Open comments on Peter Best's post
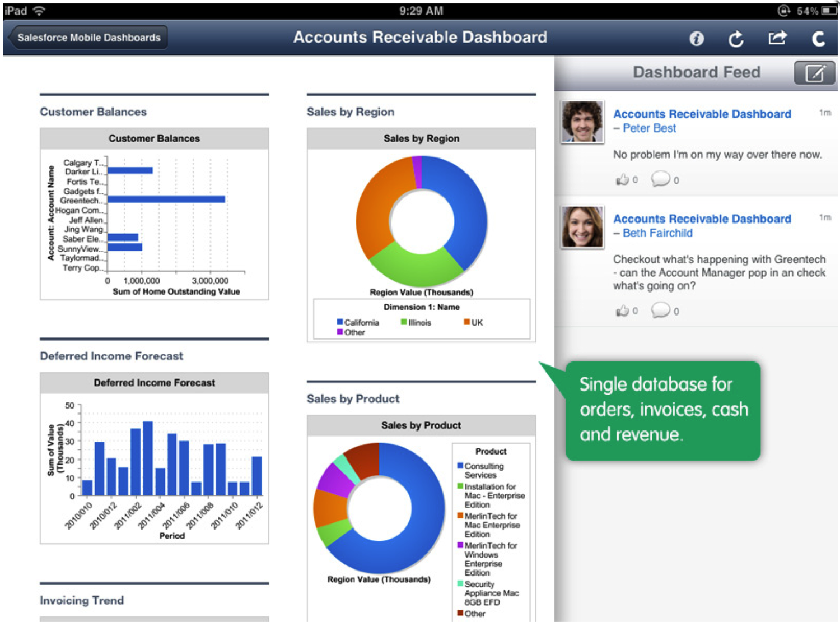Screen dimensions: 840x626 (x=660, y=179)
